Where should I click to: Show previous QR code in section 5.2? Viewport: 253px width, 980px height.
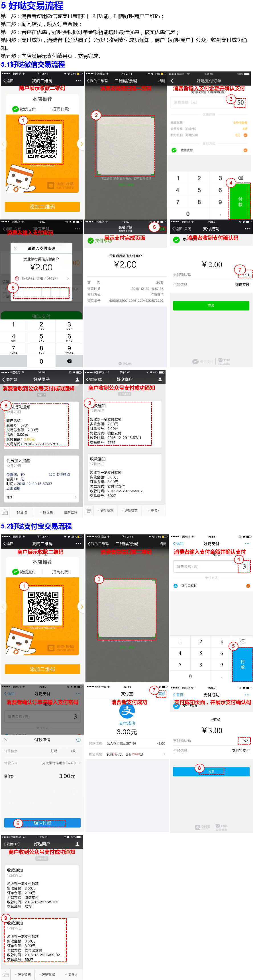pyautogui.click(x=3, y=606)
